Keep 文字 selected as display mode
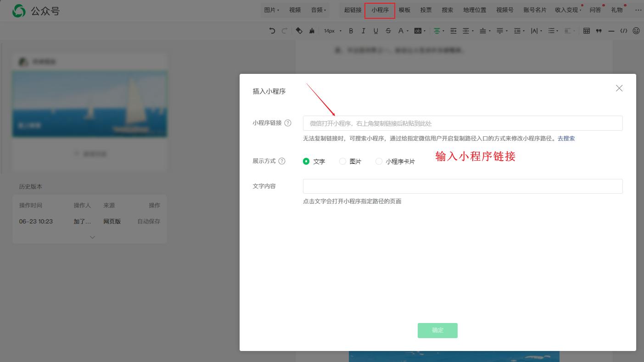 coord(306,161)
